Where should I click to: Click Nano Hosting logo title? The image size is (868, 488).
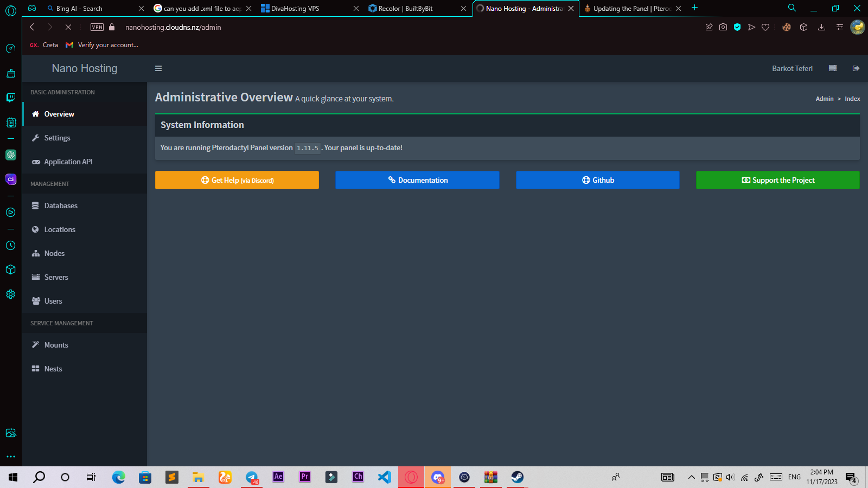pyautogui.click(x=85, y=68)
